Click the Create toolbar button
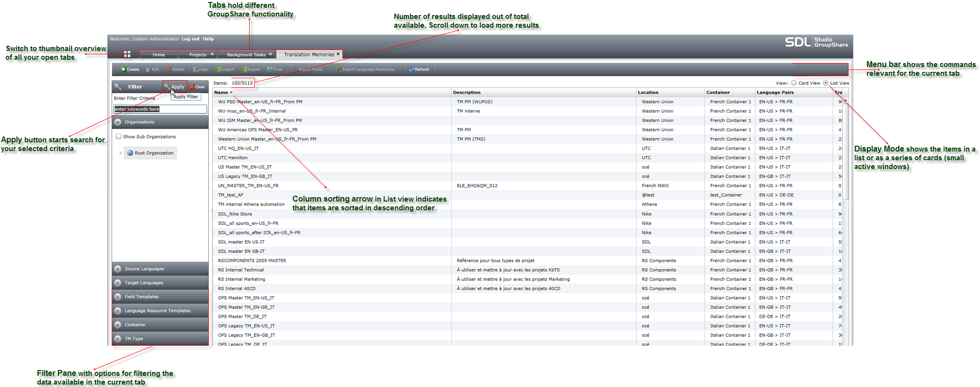 coord(130,69)
